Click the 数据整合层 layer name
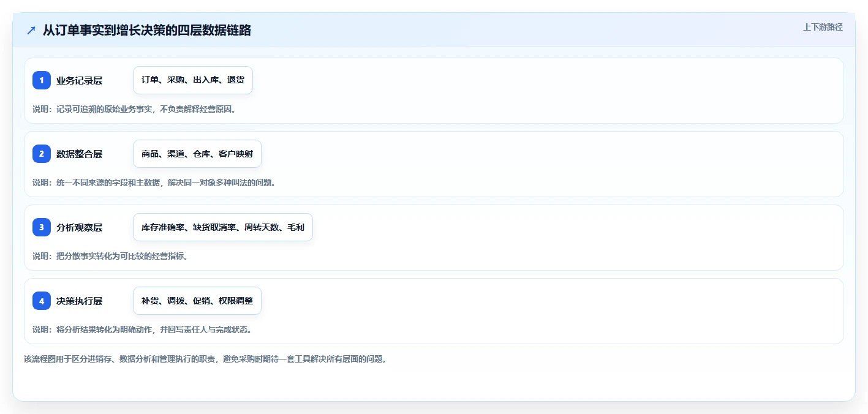This screenshot has height=414, width=868. (79, 154)
